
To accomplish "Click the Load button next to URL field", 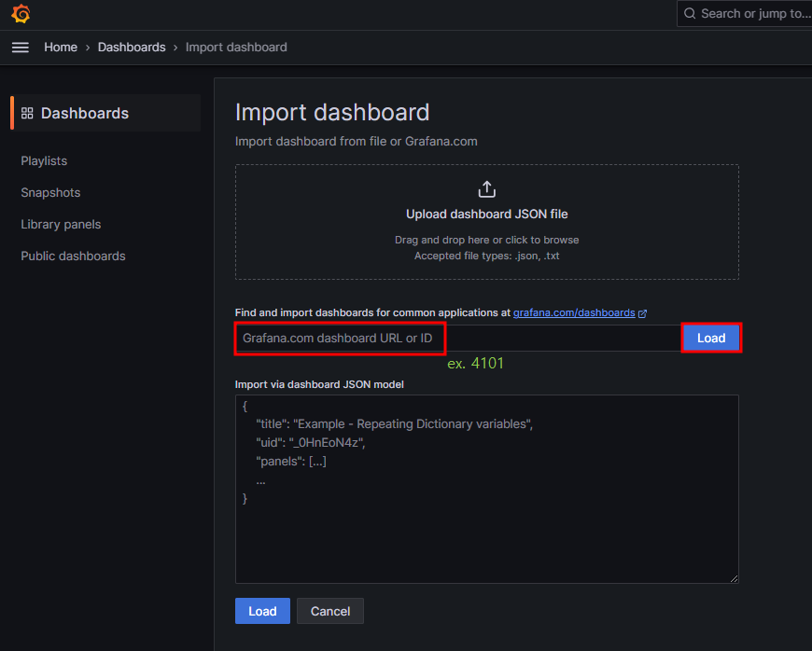I will tap(711, 338).
